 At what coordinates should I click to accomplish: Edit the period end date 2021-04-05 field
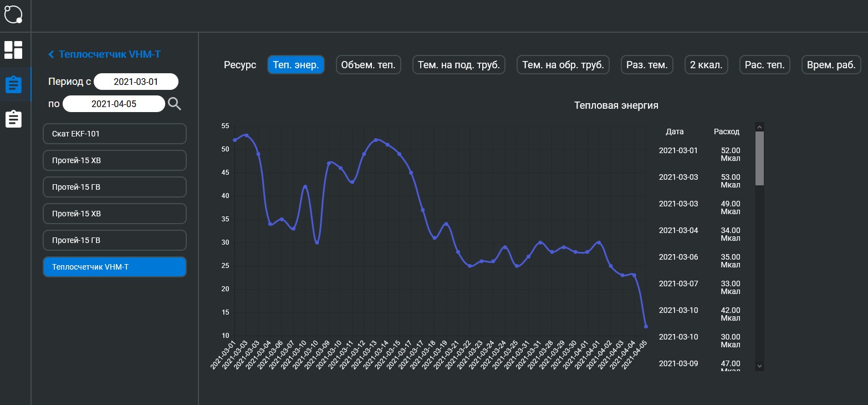coord(114,104)
